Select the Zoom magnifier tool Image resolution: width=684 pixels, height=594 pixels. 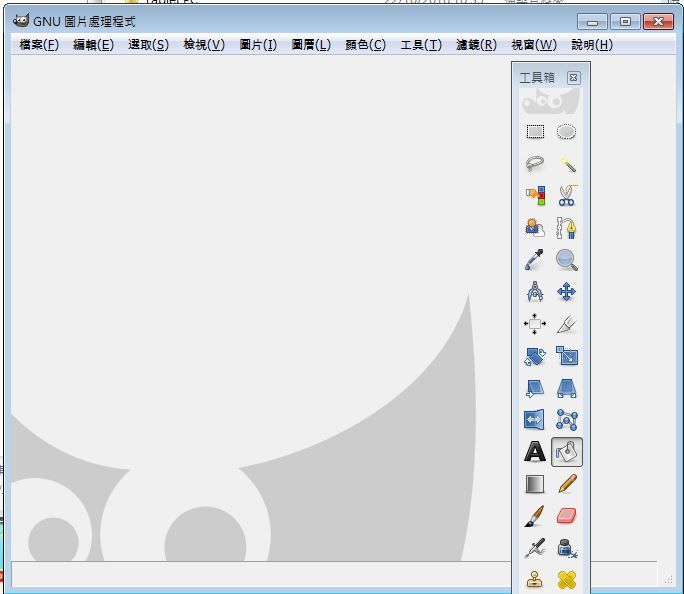(566, 260)
